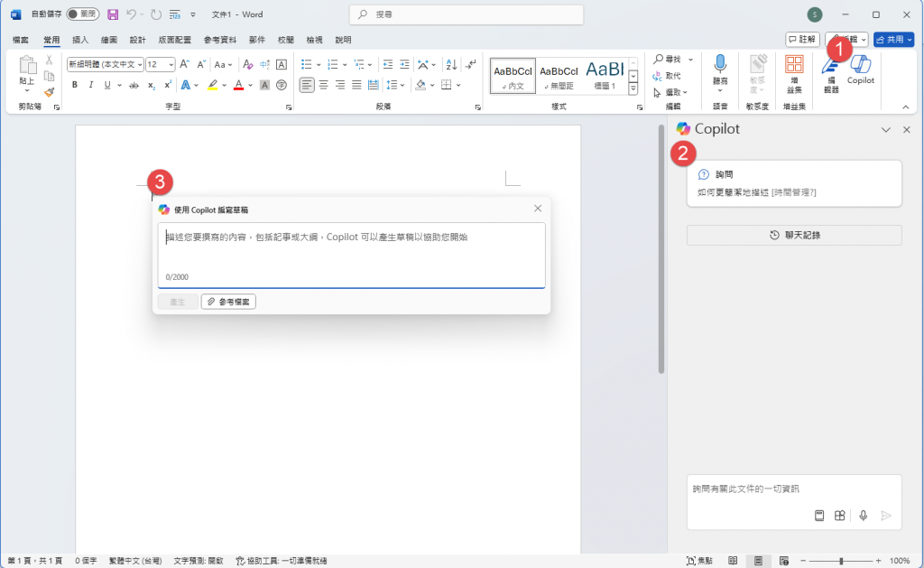Click Focus (焦點) mode in status bar
This screenshot has width=924, height=568.
[699, 561]
